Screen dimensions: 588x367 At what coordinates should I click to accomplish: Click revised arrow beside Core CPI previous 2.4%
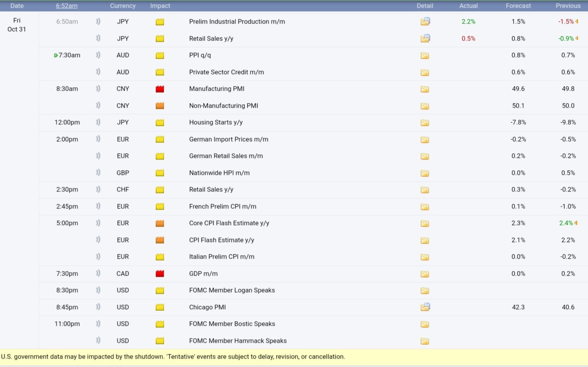click(576, 223)
